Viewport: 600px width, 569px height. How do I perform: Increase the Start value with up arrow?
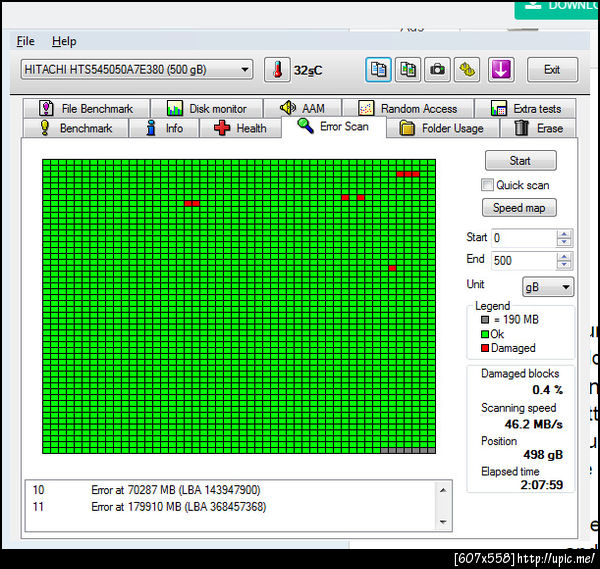click(x=564, y=234)
